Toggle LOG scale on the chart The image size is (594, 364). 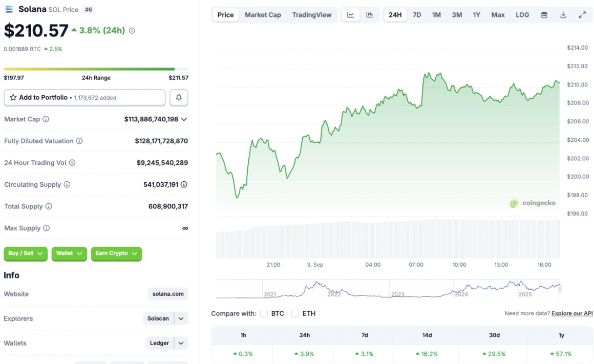click(522, 15)
